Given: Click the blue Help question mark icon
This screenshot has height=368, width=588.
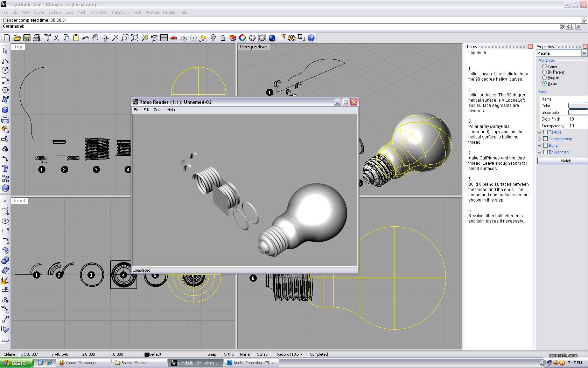Looking at the screenshot, I should click(x=311, y=38).
